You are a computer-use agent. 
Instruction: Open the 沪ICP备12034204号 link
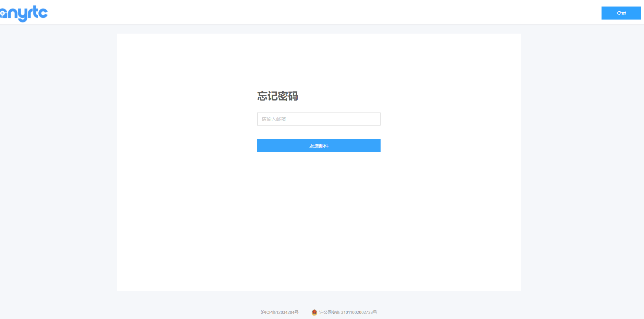point(280,312)
